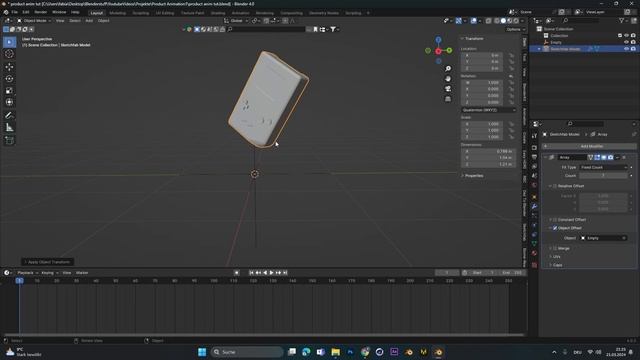Activate the Select Box tool
640x360 pixels.
tap(9, 42)
